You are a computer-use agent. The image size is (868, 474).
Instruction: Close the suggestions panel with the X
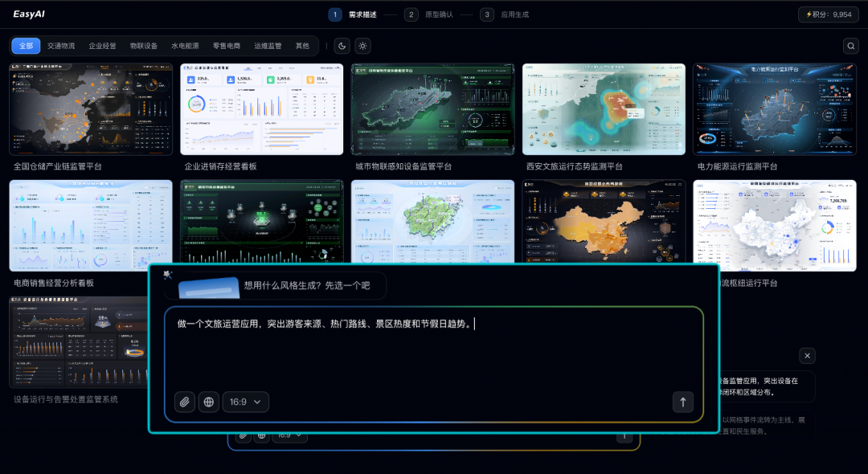coord(807,356)
